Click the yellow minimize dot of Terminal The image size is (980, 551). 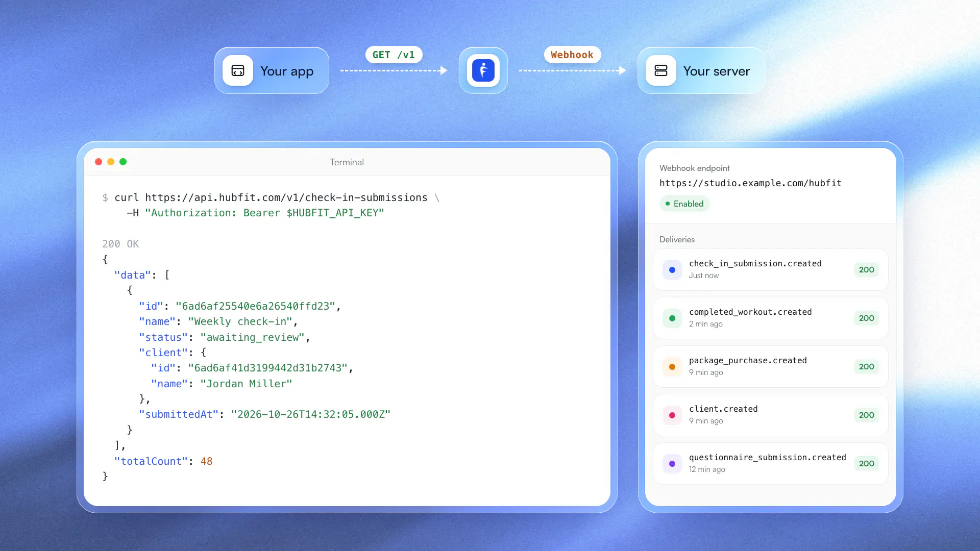pyautogui.click(x=111, y=162)
